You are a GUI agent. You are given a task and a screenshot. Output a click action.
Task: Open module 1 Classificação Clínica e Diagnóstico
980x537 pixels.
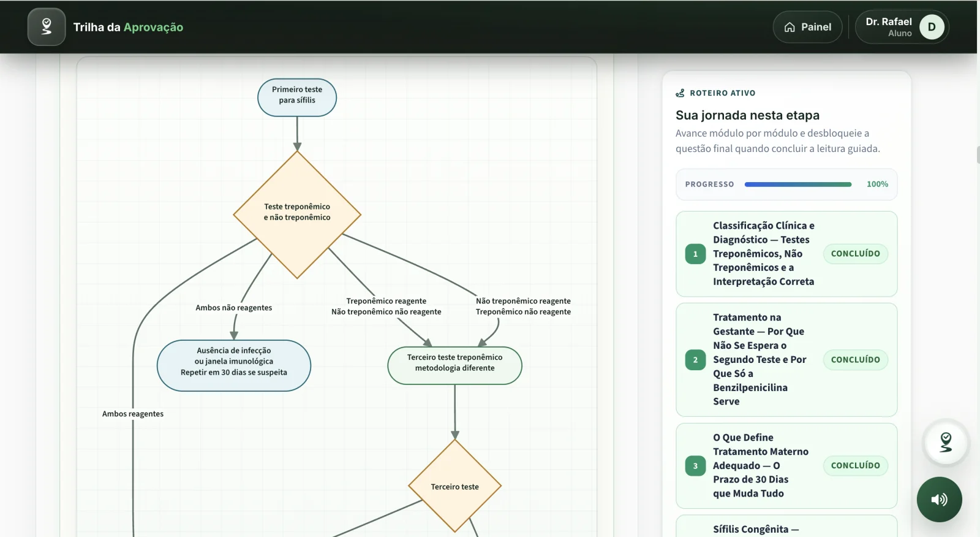[x=786, y=254]
